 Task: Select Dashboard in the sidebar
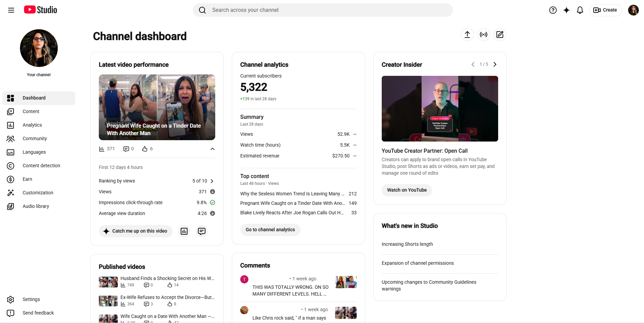point(39,98)
